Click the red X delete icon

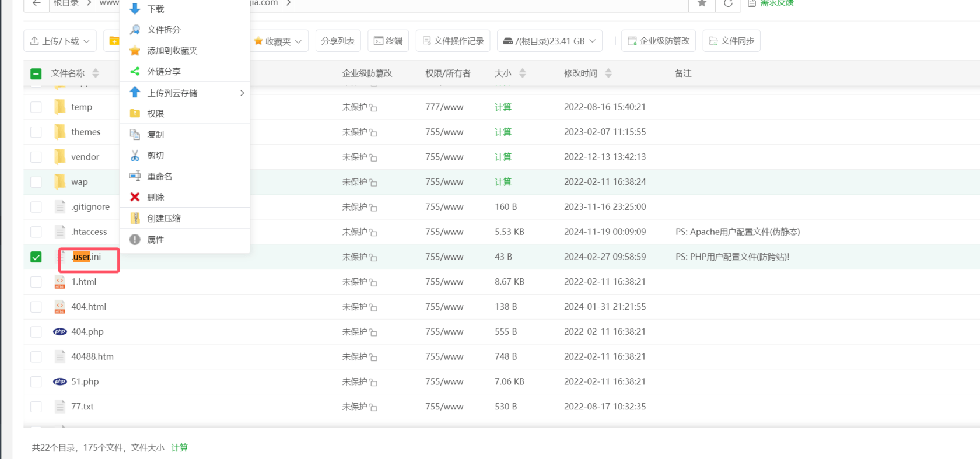point(135,197)
